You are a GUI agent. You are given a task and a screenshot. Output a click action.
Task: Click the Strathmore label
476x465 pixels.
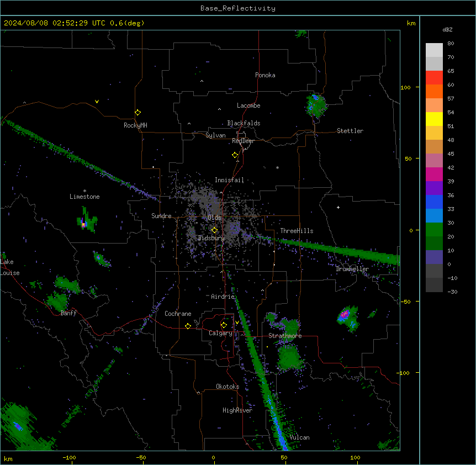(x=285, y=336)
